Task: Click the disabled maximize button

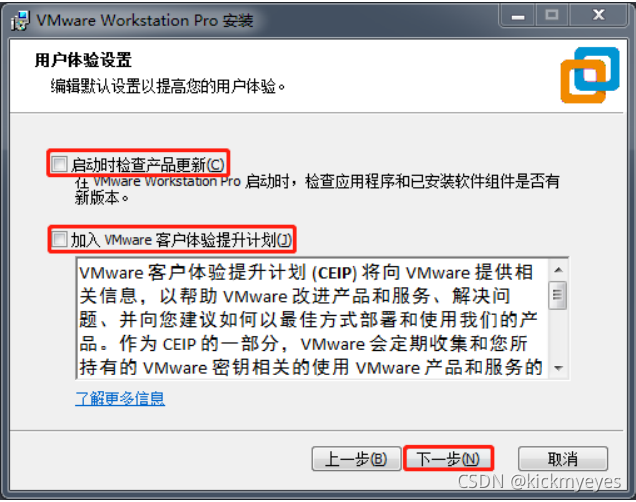Action: pyautogui.click(x=552, y=16)
